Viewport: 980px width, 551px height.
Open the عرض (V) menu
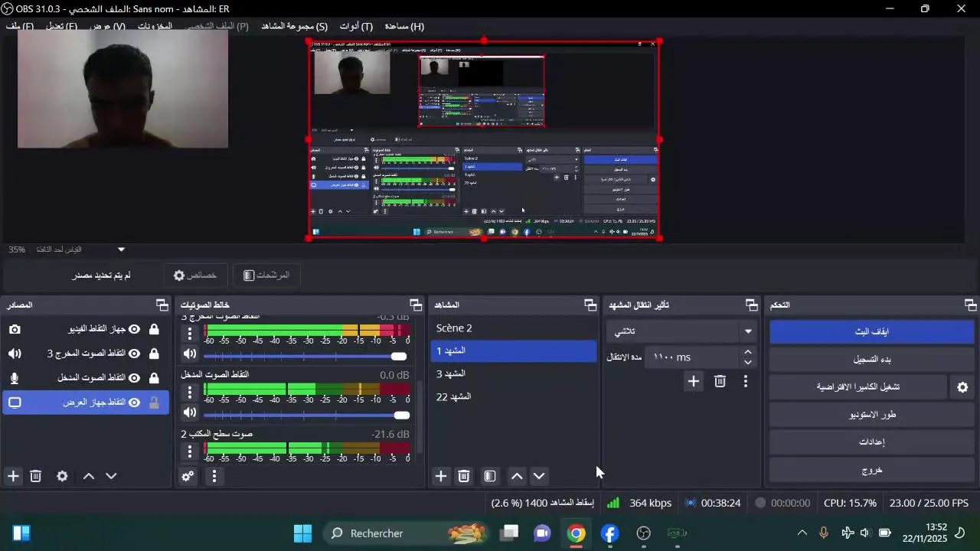107,26
